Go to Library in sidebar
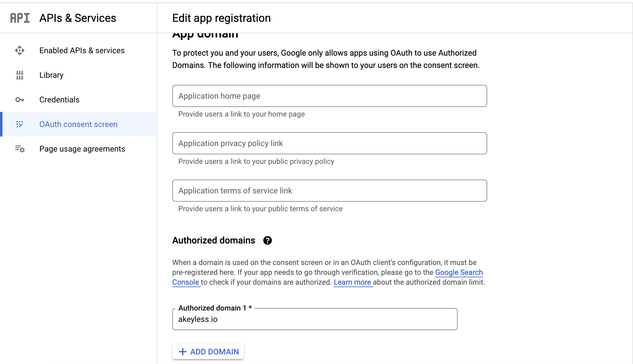This screenshot has height=364, width=633. [51, 75]
